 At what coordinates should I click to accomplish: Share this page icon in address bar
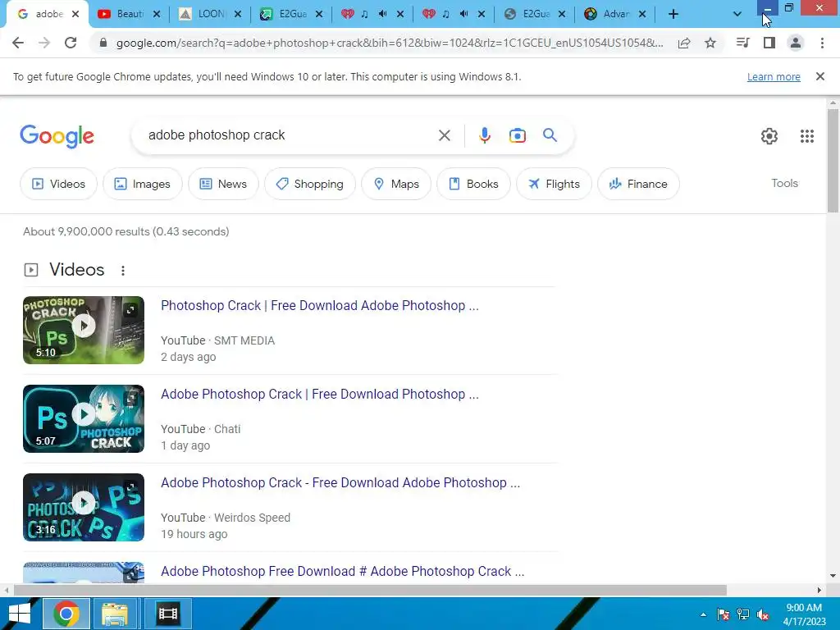684,43
